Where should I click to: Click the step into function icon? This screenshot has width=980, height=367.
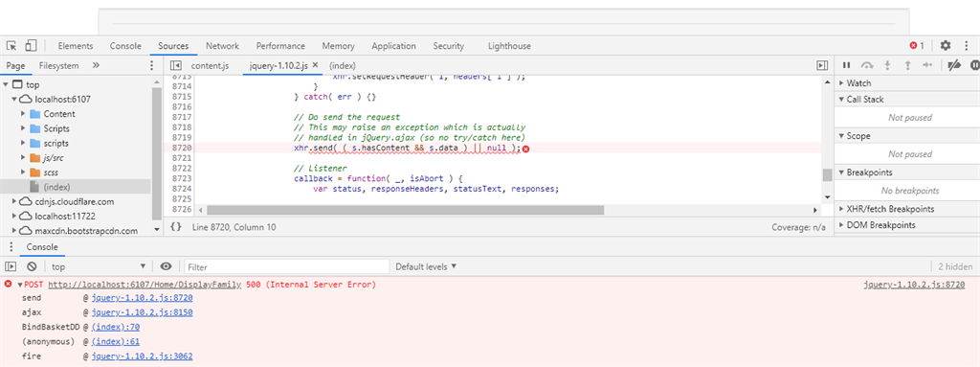887,65
